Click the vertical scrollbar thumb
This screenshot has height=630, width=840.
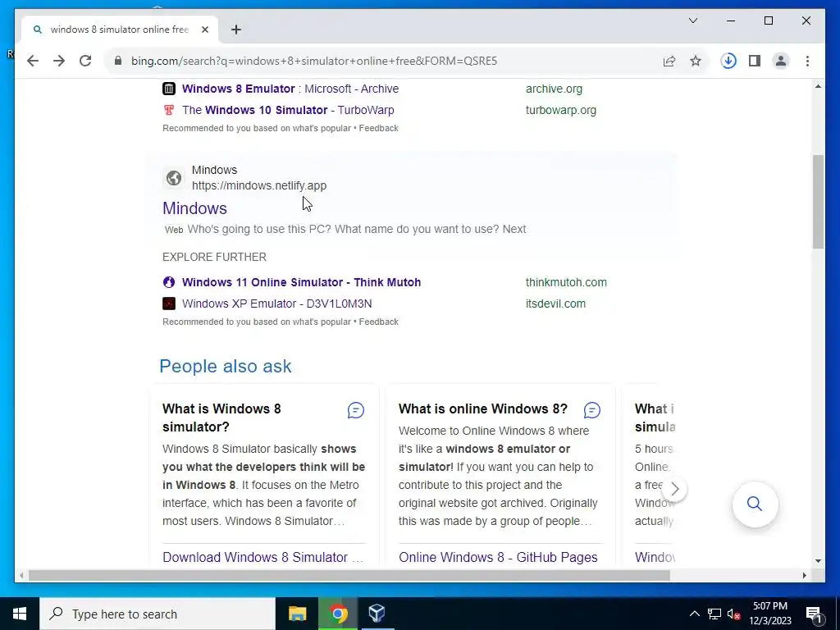818,202
